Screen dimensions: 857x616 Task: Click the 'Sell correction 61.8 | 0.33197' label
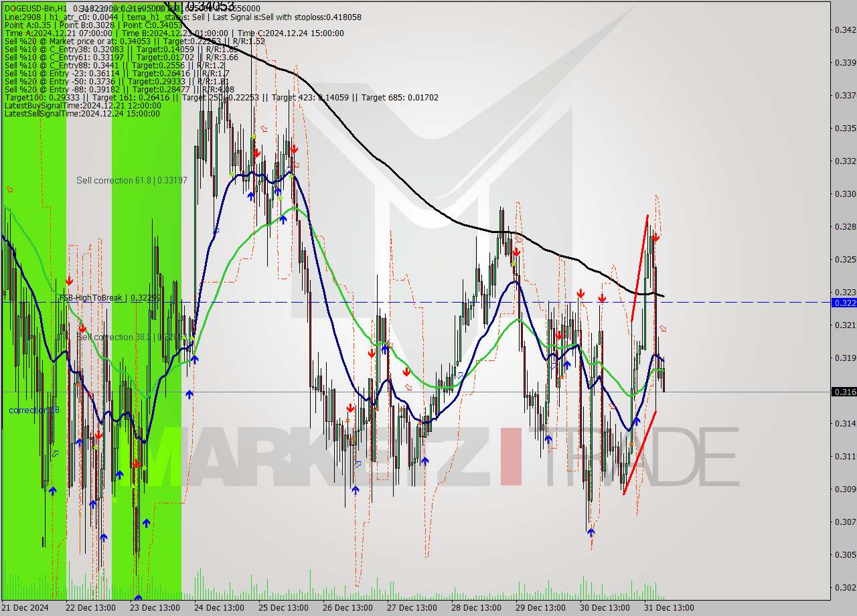(132, 180)
